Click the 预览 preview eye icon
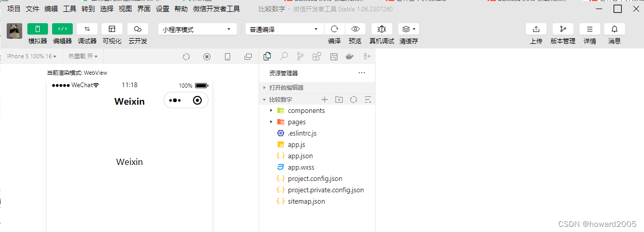The height and width of the screenshot is (232, 644). coord(355,29)
